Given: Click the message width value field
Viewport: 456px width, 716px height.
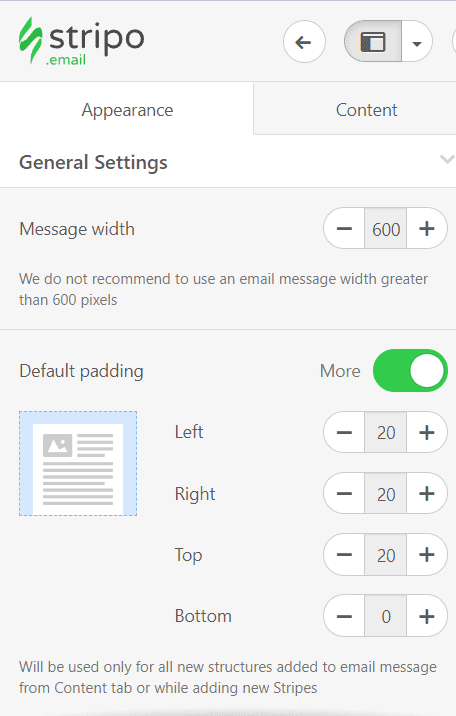Looking at the screenshot, I should pyautogui.click(x=386, y=228).
